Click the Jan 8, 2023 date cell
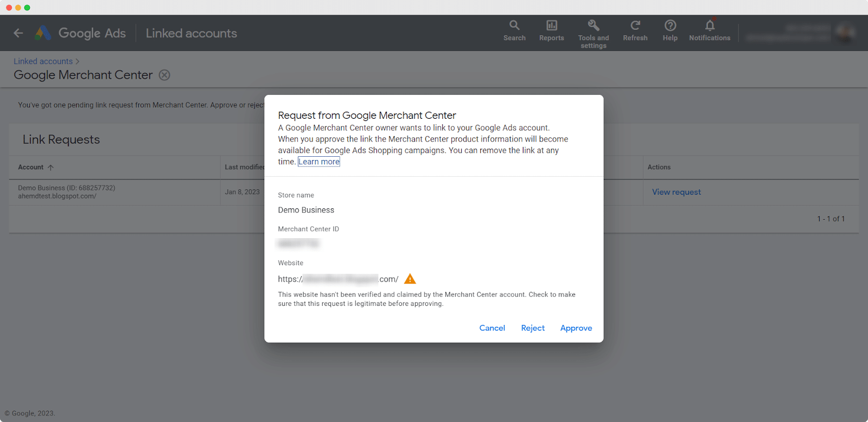This screenshot has width=868, height=422. pyautogui.click(x=242, y=192)
